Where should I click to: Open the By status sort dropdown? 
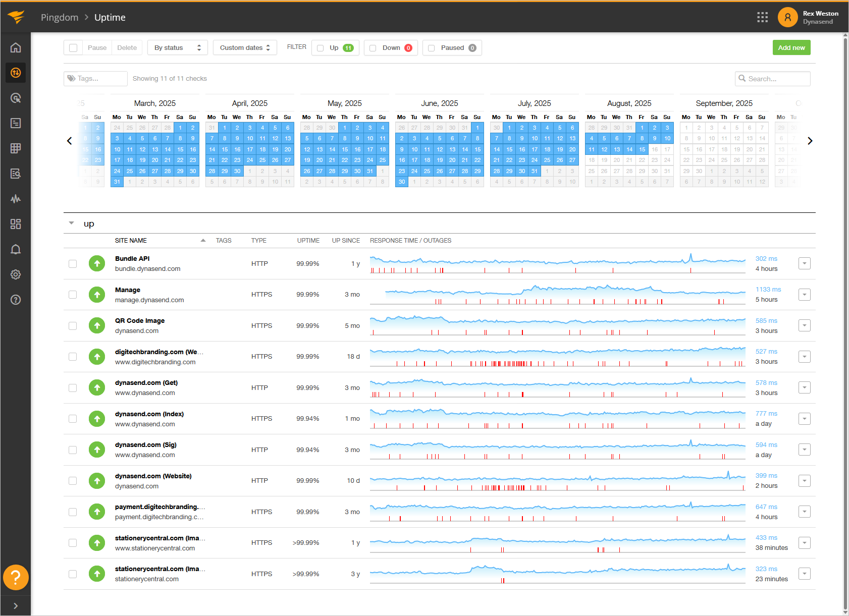click(x=177, y=48)
